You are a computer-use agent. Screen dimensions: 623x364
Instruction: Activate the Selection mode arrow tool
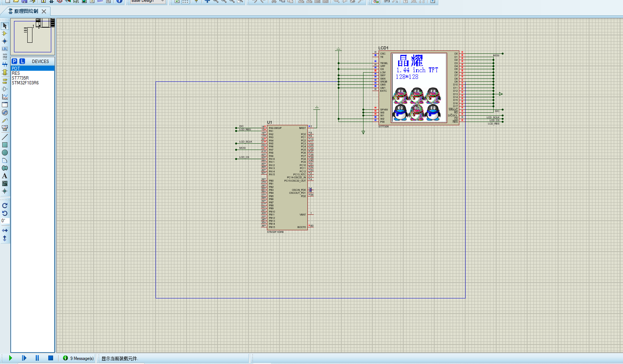tap(5, 26)
